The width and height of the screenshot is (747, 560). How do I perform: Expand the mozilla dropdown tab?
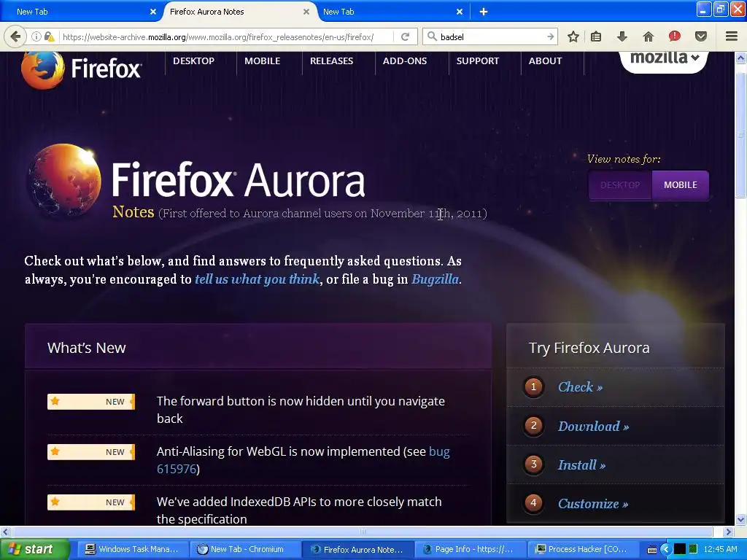664,60
